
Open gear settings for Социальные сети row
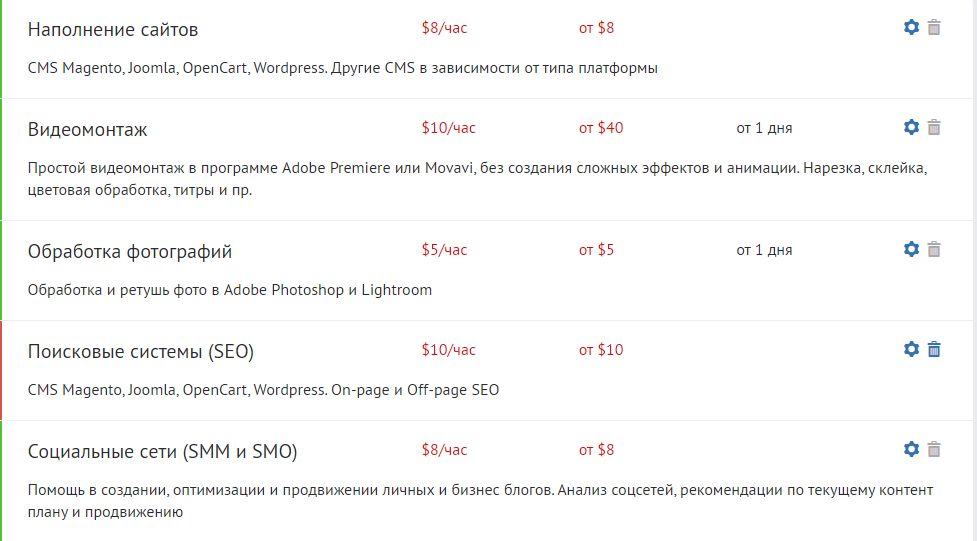911,449
